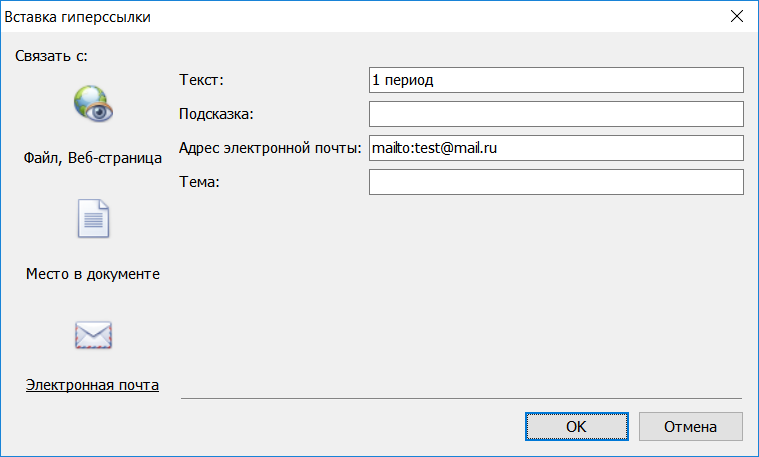
Task: Choose "Файл, Веб-страница" link type
Action: [93, 158]
